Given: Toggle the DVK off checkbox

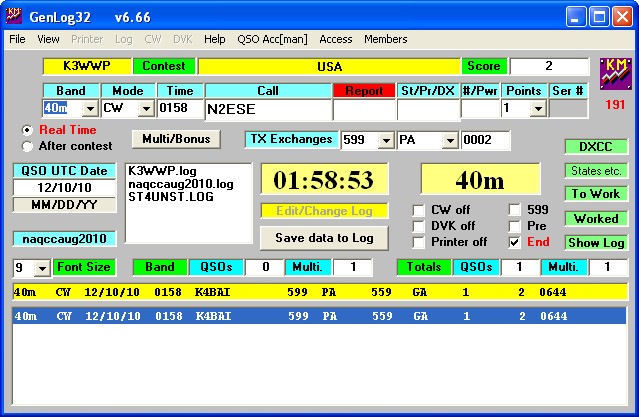Looking at the screenshot, I should pos(419,226).
